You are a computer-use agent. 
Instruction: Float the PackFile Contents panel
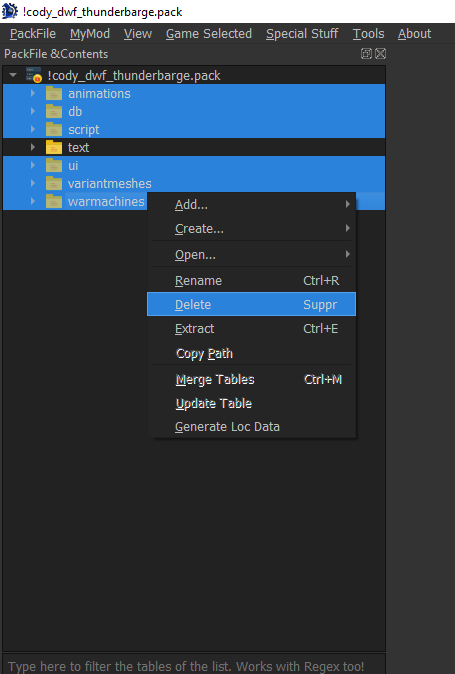click(366, 54)
